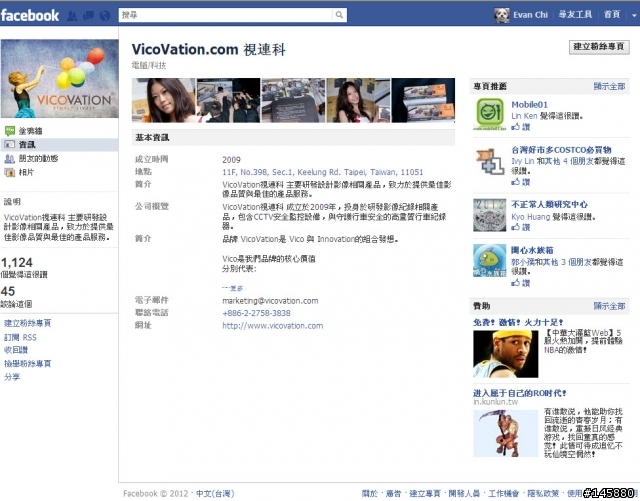Click the 45 talking about count
Viewport: 640px width, 501px height.
[8, 291]
